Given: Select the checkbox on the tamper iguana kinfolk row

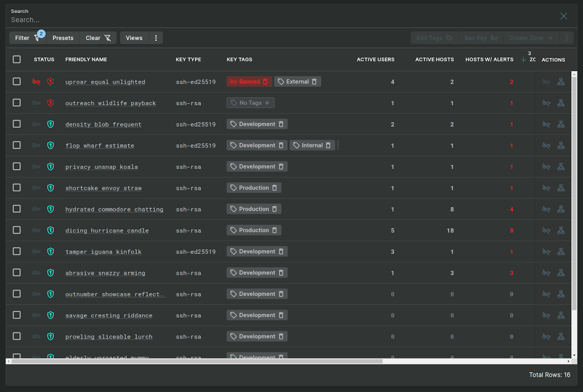Looking at the screenshot, I should click(x=17, y=252).
